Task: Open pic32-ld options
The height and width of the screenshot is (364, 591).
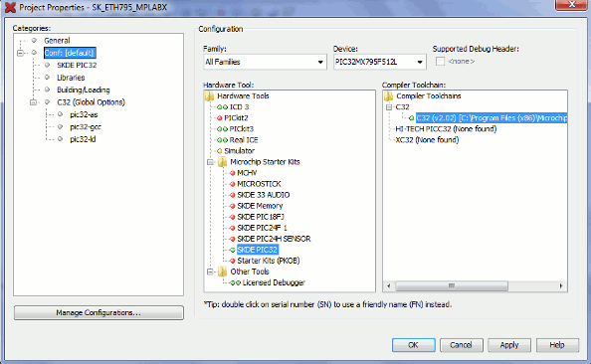Action: pos(83,139)
